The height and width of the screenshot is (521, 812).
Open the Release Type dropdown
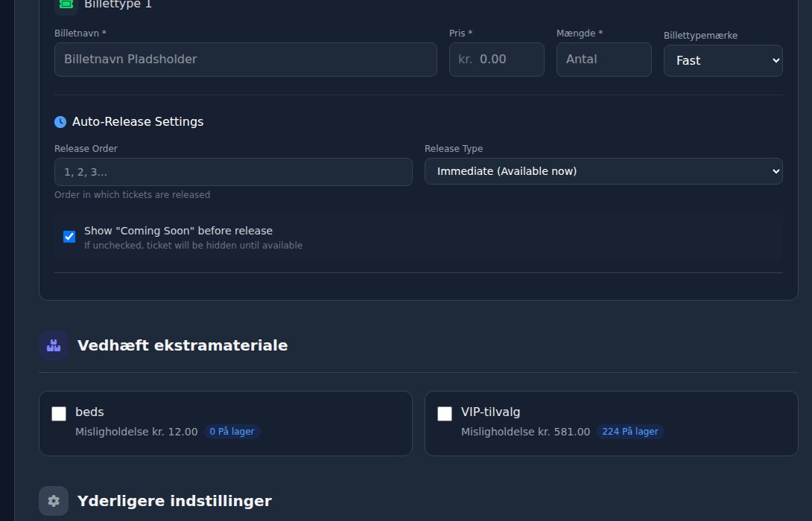coord(603,171)
